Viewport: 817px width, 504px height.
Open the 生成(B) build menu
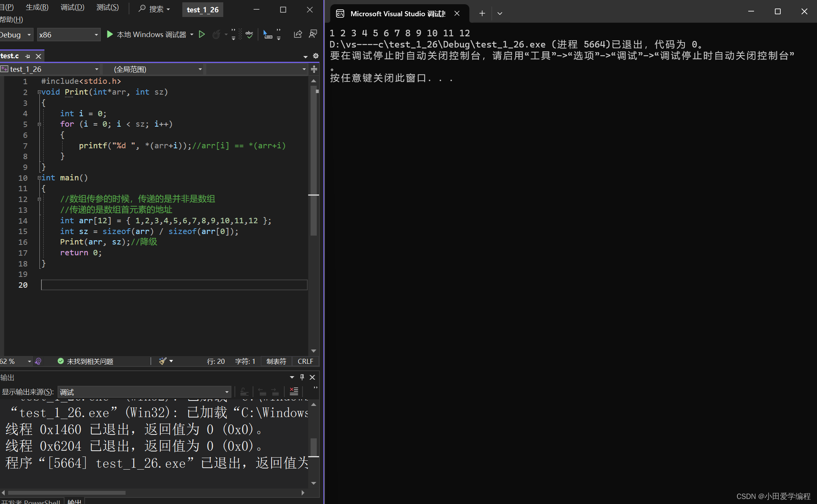(x=37, y=8)
